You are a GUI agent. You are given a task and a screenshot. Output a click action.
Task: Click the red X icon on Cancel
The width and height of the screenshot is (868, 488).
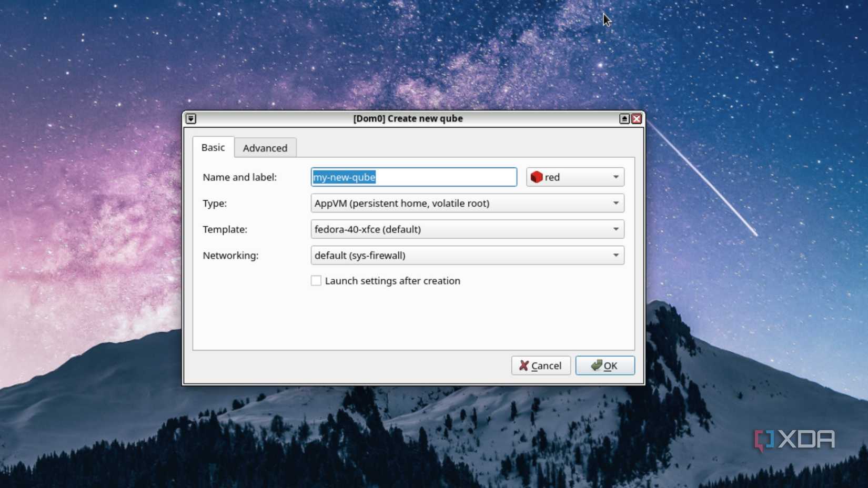[523, 365]
